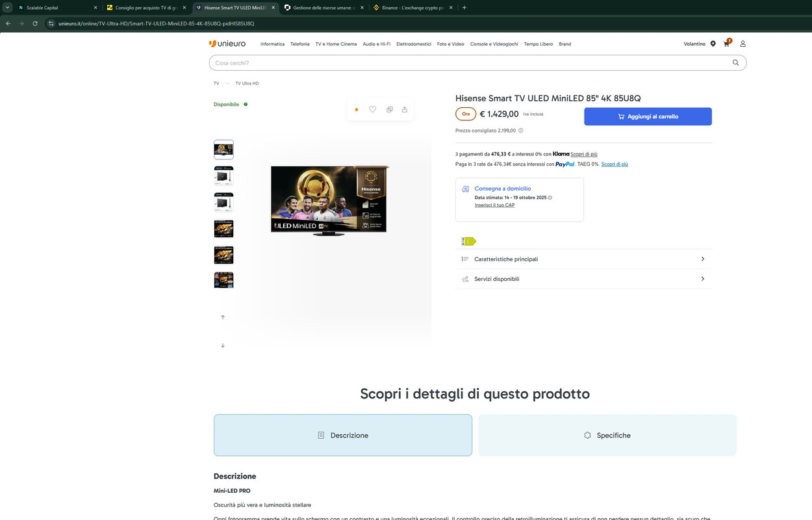Select the sixth product thumbnail
This screenshot has height=520, width=812.
pos(223,279)
